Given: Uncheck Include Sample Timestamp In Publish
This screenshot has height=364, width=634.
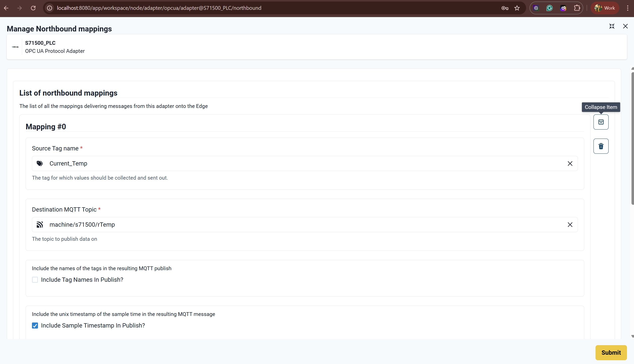Looking at the screenshot, I should coord(35,326).
